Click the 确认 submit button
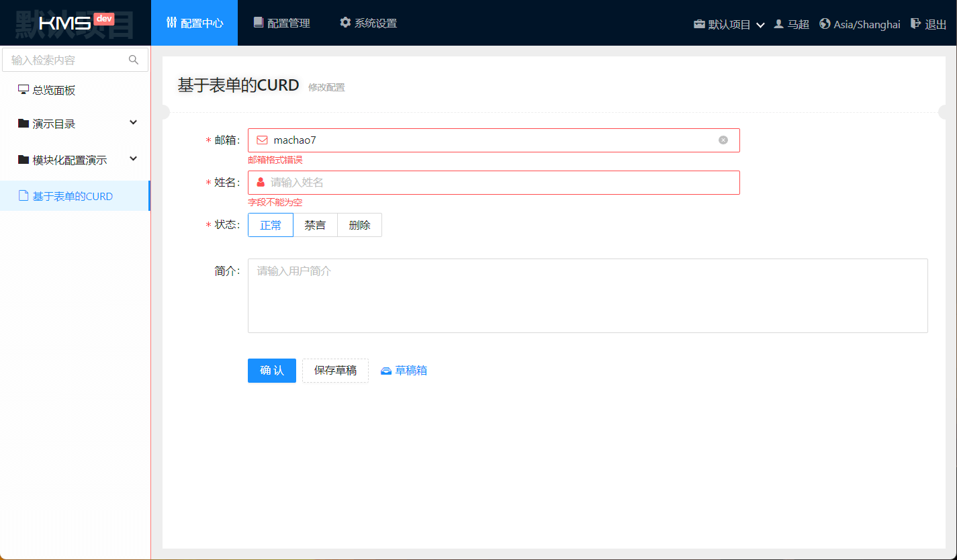The width and height of the screenshot is (957, 560). tap(271, 371)
